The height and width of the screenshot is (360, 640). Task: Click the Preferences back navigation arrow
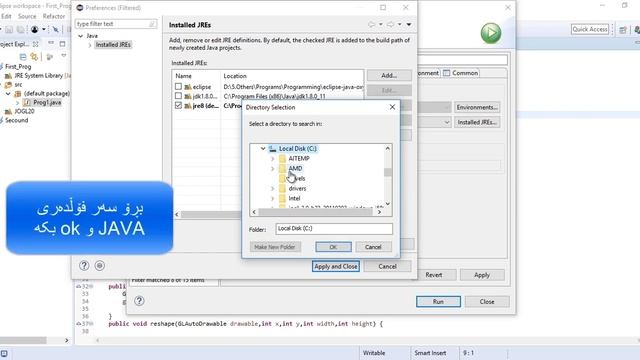pyautogui.click(x=371, y=24)
